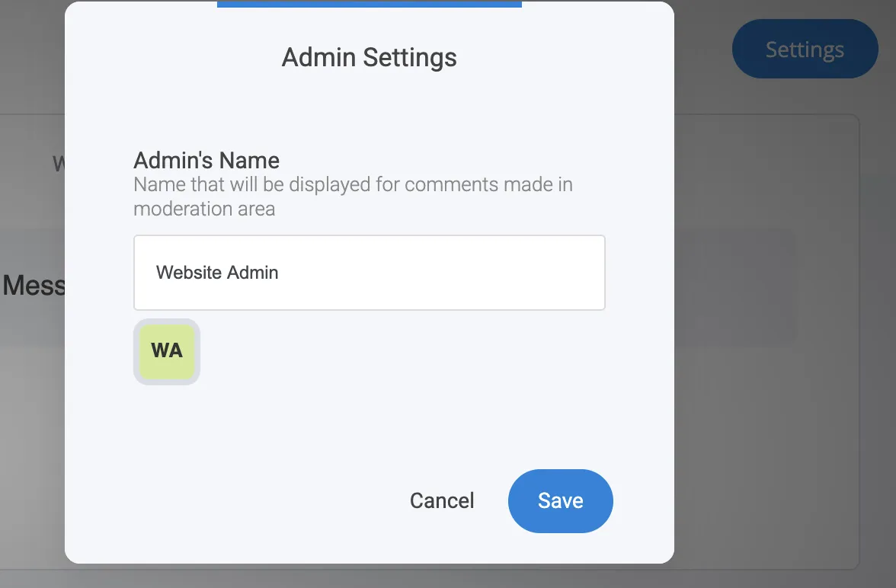Open Settings button behind the dialog
Screen dimensions: 896x588
(805, 50)
